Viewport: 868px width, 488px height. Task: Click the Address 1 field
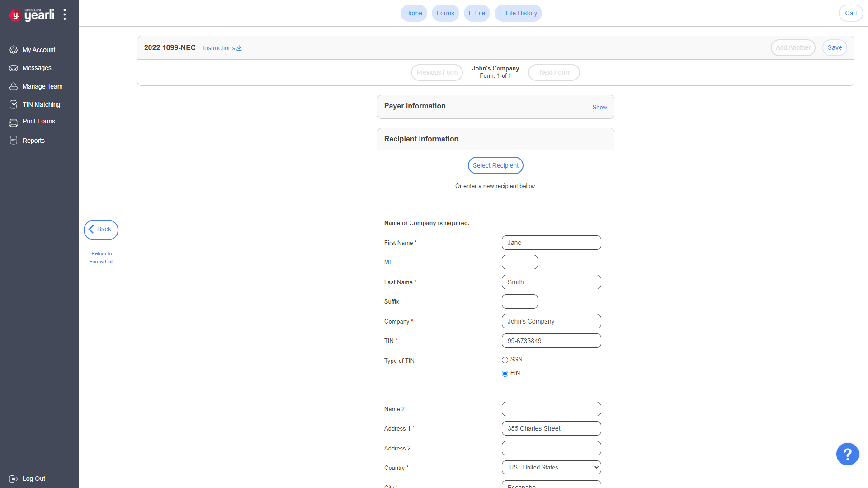(552, 428)
